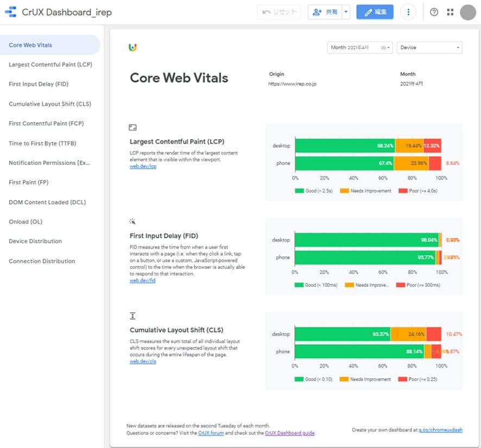Click the Data Studio logo icon
The image size is (481, 448).
coord(11,12)
